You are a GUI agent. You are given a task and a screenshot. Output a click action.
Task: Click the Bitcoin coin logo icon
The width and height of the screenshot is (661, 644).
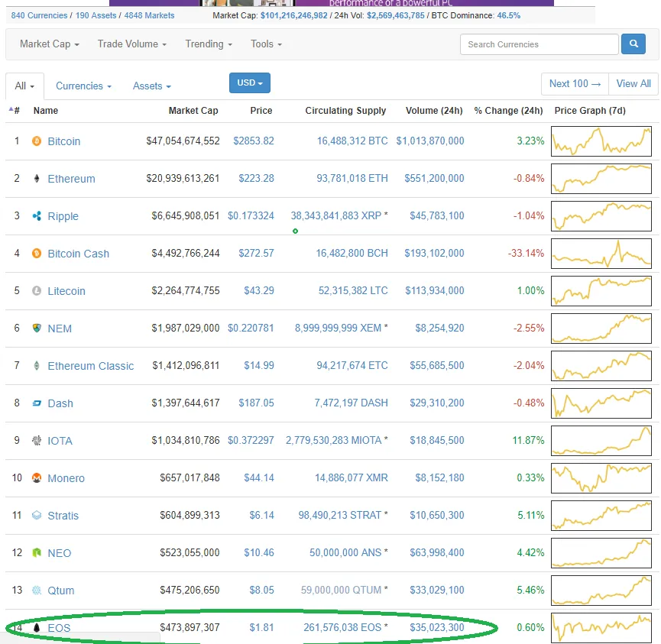37,141
